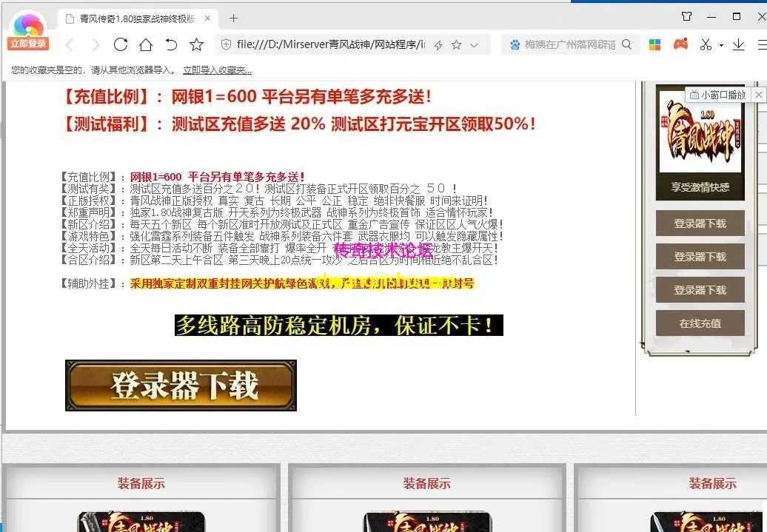Image resolution: width=767 pixels, height=532 pixels.
Task: Open the search suggestions via magnifier dropdown
Action: 626,44
